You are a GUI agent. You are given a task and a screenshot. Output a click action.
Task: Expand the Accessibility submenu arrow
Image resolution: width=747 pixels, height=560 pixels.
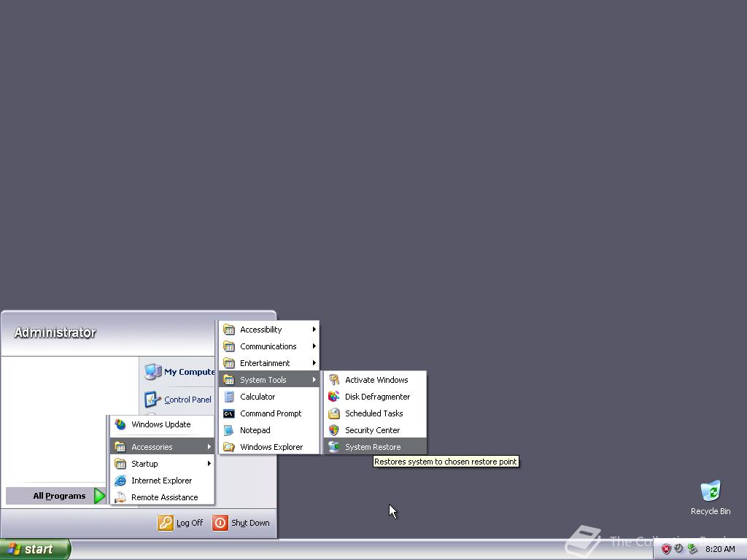(314, 330)
